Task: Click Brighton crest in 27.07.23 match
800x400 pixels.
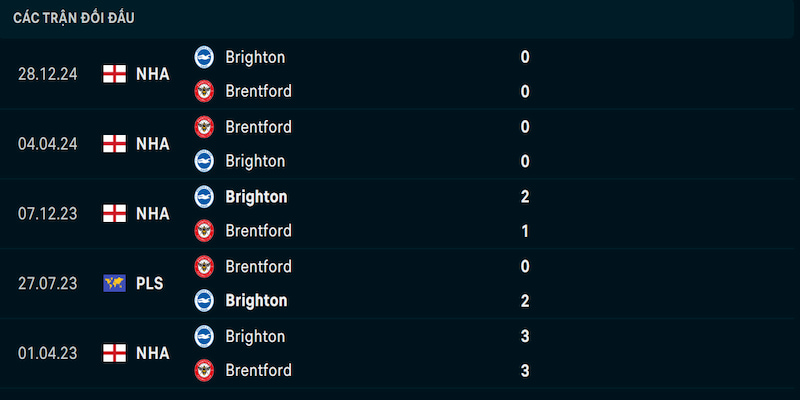Action: tap(204, 301)
